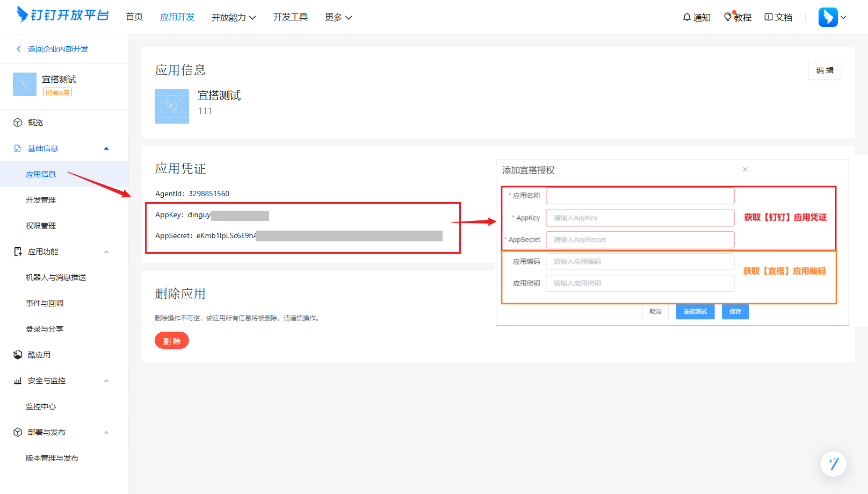Click the 概览 cube icon
Image resolution: width=868 pixels, height=494 pixels.
[x=18, y=123]
